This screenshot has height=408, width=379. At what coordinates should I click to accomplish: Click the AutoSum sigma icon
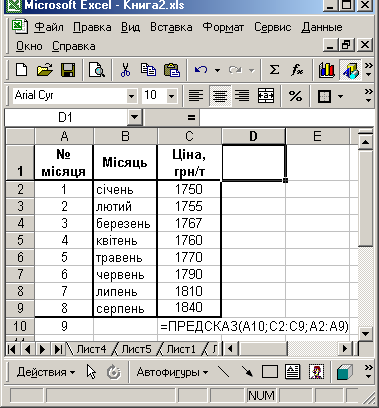coord(274,70)
